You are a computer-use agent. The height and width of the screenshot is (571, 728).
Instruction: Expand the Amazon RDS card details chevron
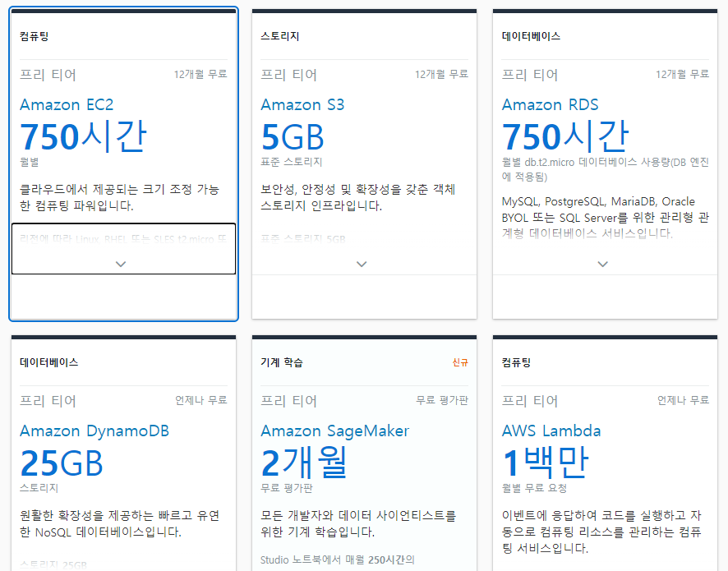pyautogui.click(x=602, y=264)
